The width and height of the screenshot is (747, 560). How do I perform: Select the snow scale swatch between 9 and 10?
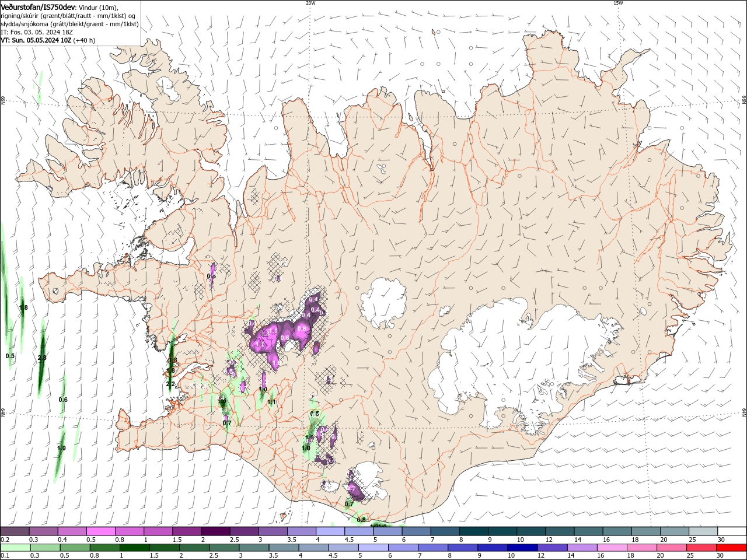click(x=502, y=531)
